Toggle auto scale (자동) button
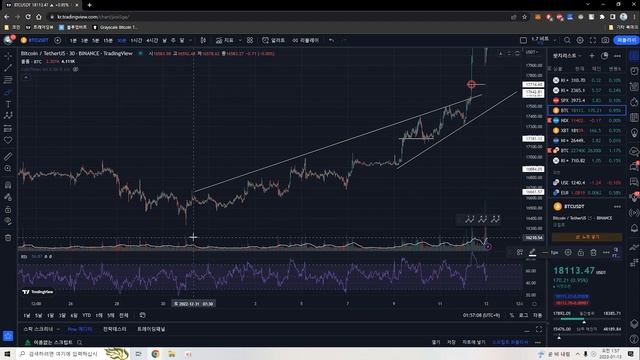Screen dimensions: 640x360 [538, 315]
